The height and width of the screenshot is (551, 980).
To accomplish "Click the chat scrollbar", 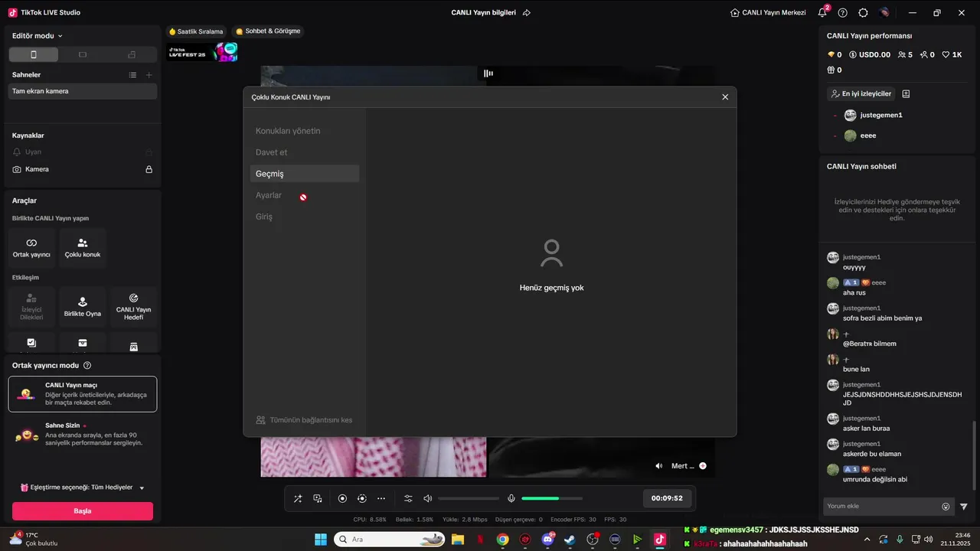I will click(975, 455).
